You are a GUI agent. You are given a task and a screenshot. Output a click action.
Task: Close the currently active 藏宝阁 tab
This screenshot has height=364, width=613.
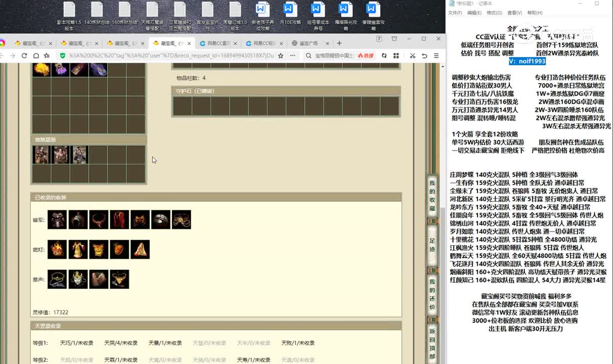(190, 43)
